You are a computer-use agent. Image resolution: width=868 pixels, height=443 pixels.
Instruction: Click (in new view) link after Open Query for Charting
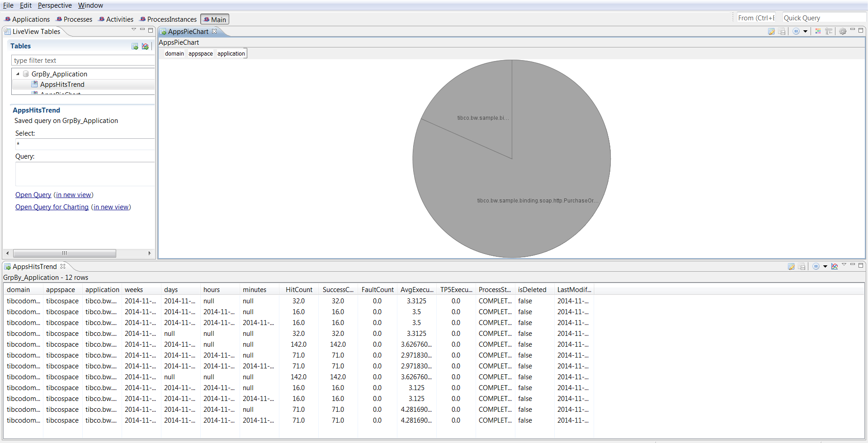tap(111, 207)
